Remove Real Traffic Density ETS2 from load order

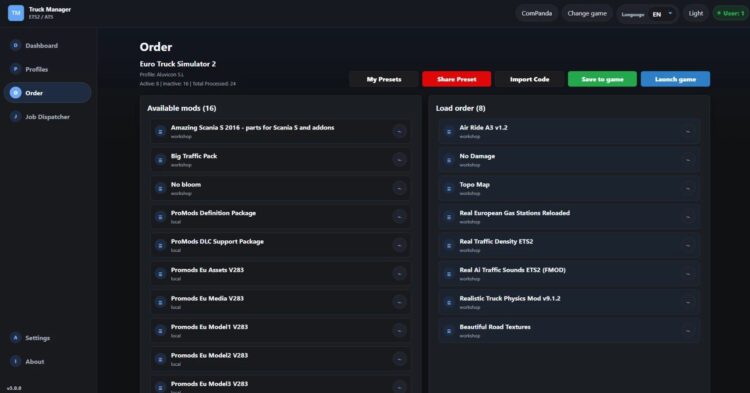click(688, 245)
